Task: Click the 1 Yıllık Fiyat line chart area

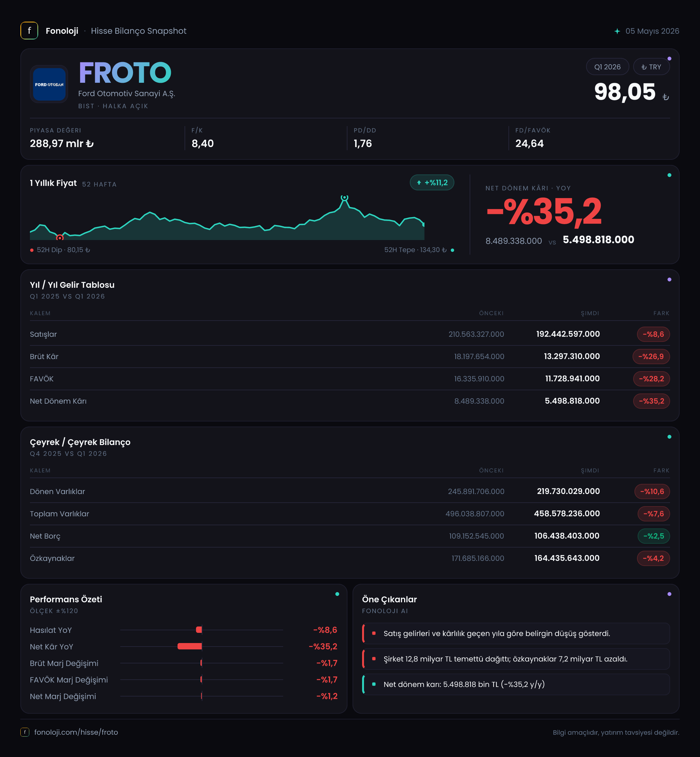Action: point(227,218)
